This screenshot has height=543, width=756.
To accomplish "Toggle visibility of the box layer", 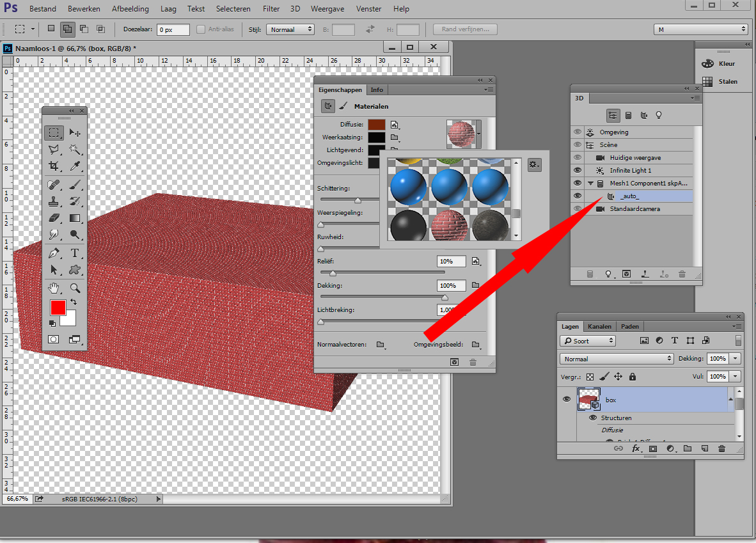I will click(x=566, y=398).
